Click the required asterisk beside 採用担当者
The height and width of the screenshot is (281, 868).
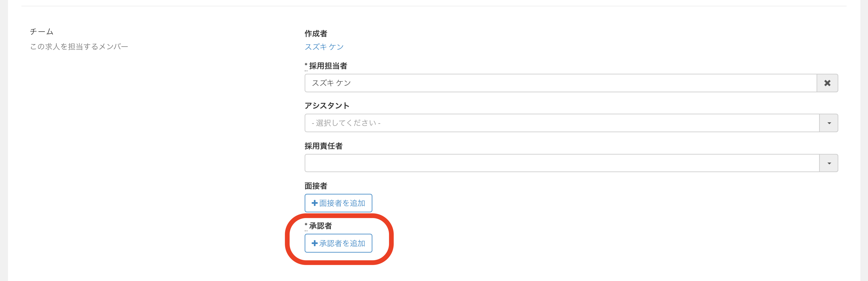pos(306,65)
